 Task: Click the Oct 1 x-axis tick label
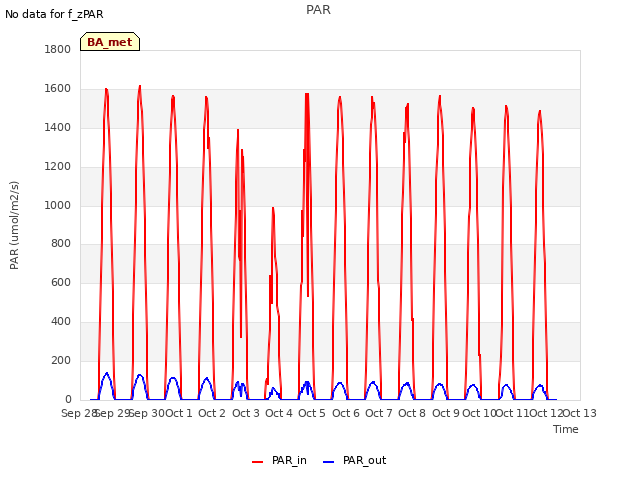point(178,413)
